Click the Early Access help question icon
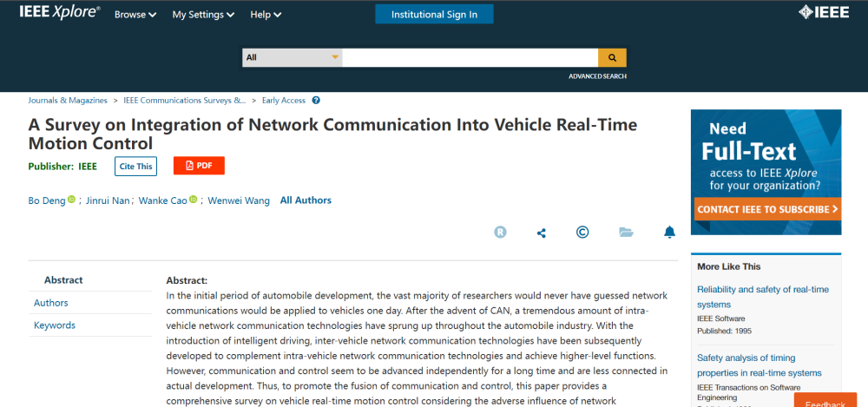Viewport: 868px width, 407px height. pyautogui.click(x=316, y=101)
